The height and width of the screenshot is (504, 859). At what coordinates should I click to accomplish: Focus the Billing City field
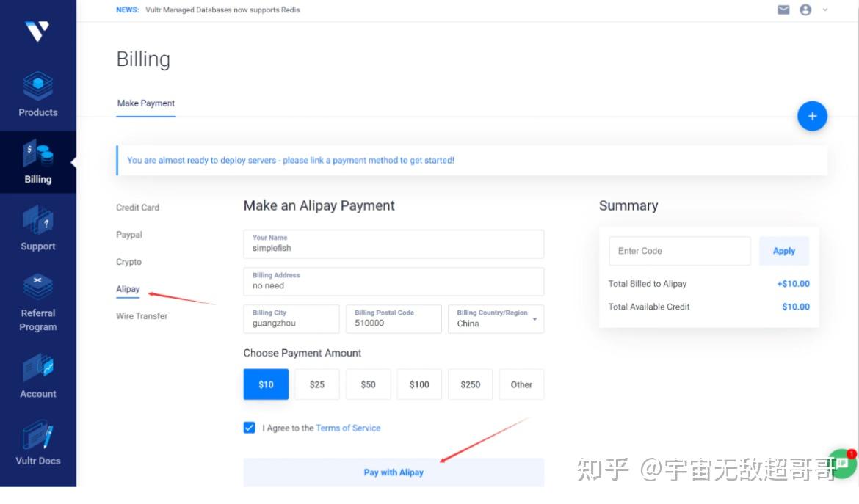pyautogui.click(x=291, y=318)
